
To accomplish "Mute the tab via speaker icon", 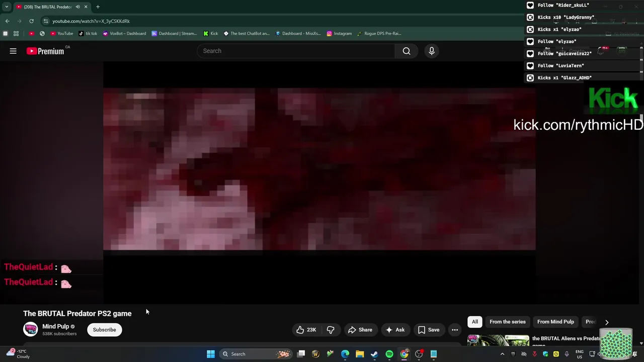I will click(x=77, y=7).
